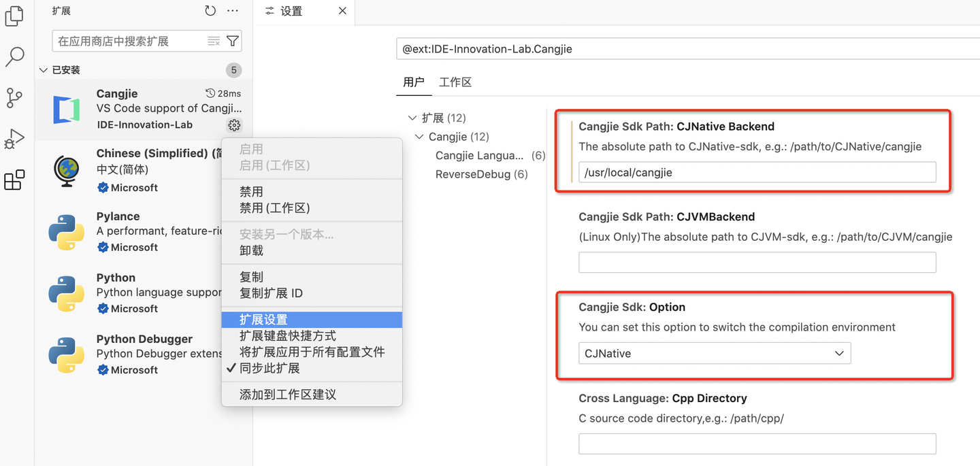The image size is (980, 466).
Task: Open the extensions panel more actions ellipsis
Action: [x=233, y=11]
